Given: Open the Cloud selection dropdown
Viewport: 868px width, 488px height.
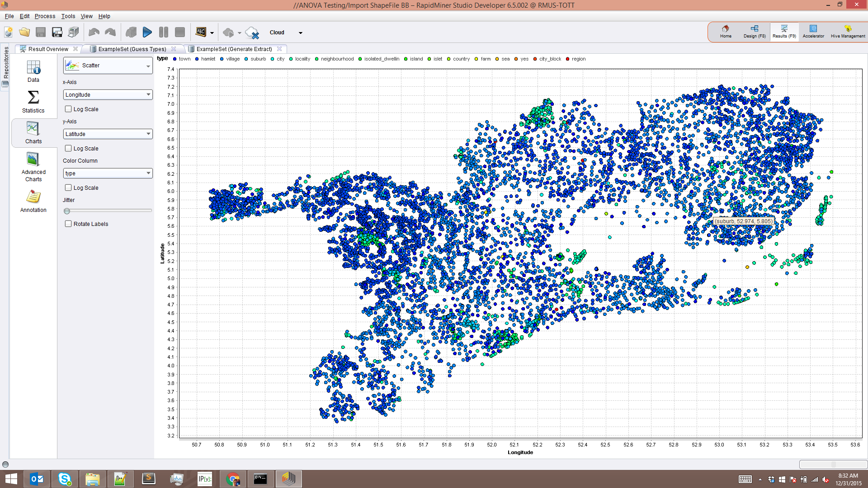Looking at the screenshot, I should [300, 33].
